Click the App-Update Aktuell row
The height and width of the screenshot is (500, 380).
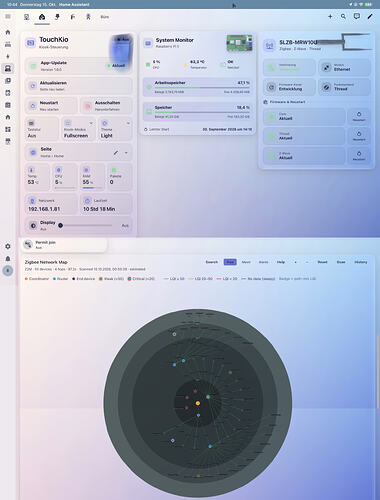(x=79, y=66)
